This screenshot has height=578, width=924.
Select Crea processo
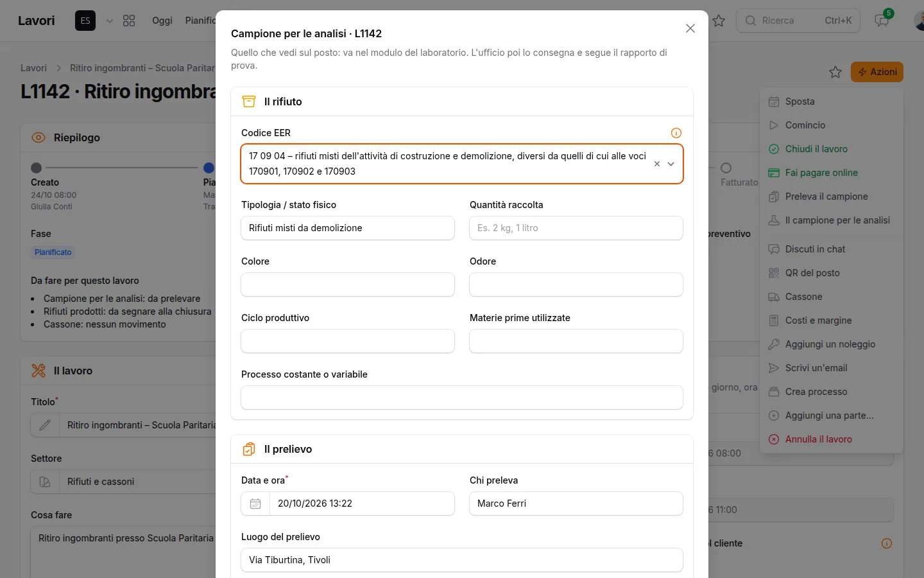click(x=832, y=392)
